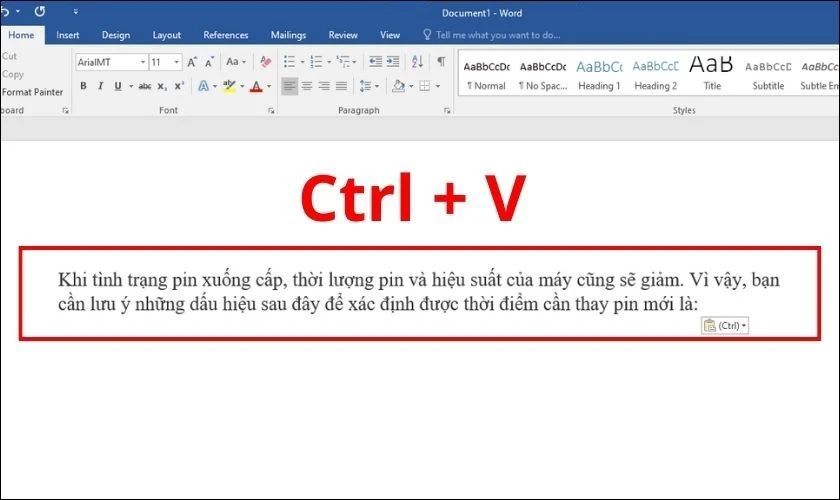Click Bullets list icon
This screenshot has width=840, height=500.
click(289, 62)
